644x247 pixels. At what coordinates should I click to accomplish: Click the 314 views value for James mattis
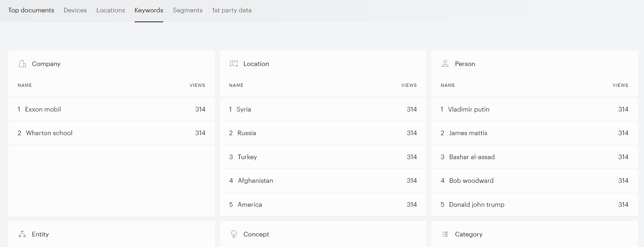pos(623,133)
